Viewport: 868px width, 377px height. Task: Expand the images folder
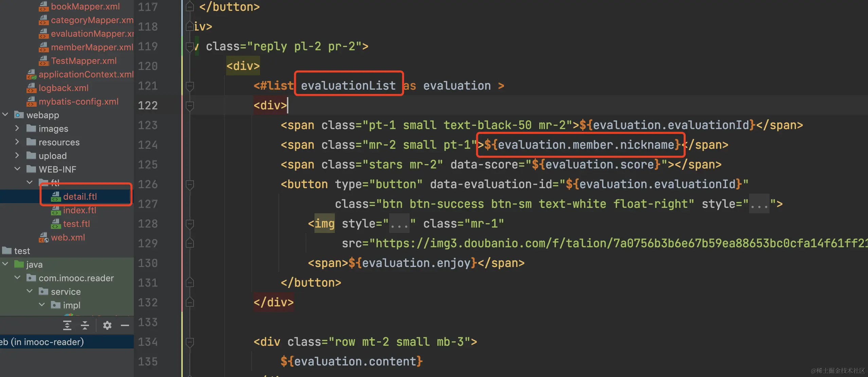click(17, 128)
